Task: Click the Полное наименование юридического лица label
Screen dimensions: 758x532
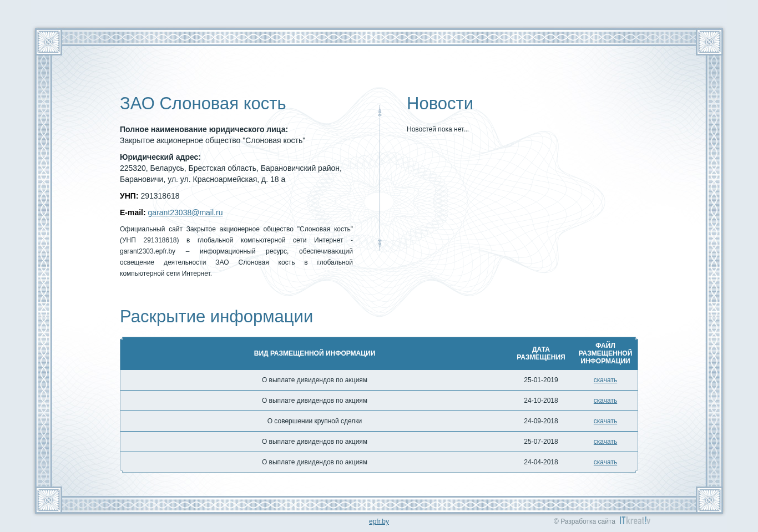Action: 204,129
